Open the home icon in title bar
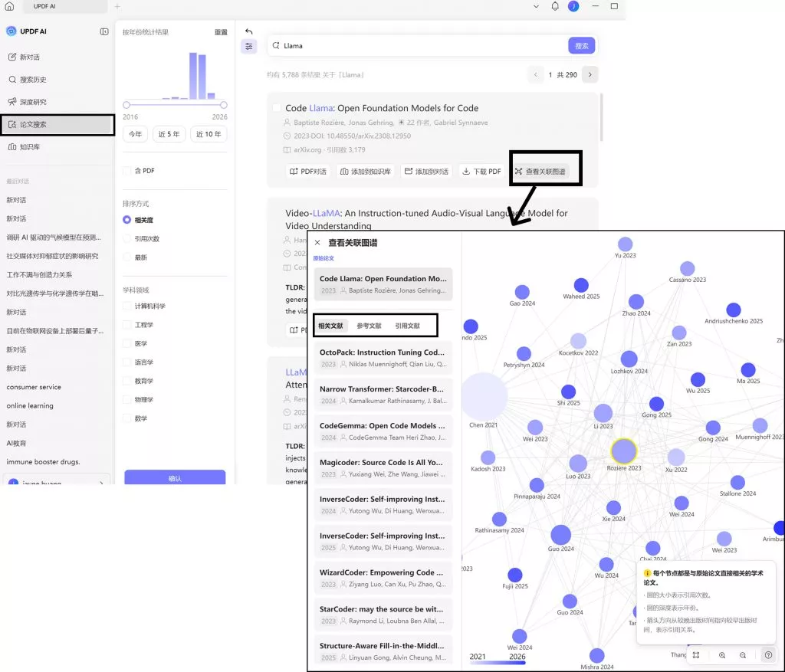 [9, 6]
